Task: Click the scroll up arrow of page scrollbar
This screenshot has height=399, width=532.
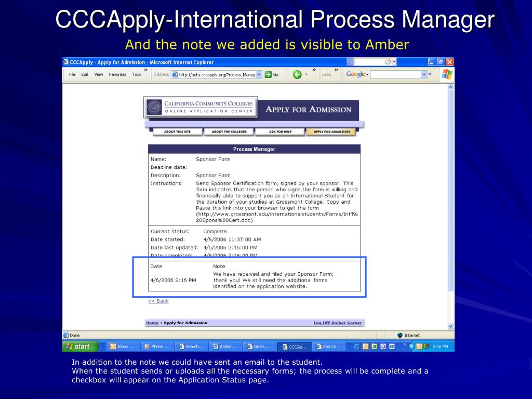Action: [x=450, y=87]
